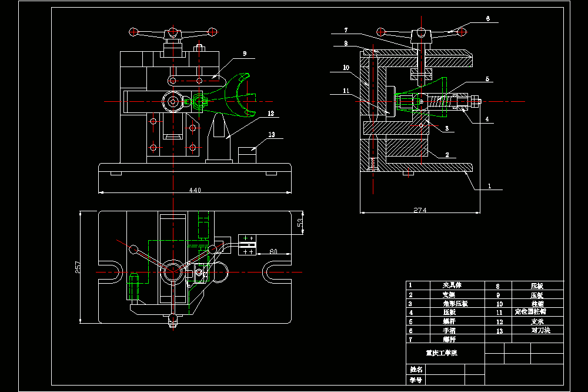
Task: Select number 5 cell in parts list
Action: click(417, 321)
